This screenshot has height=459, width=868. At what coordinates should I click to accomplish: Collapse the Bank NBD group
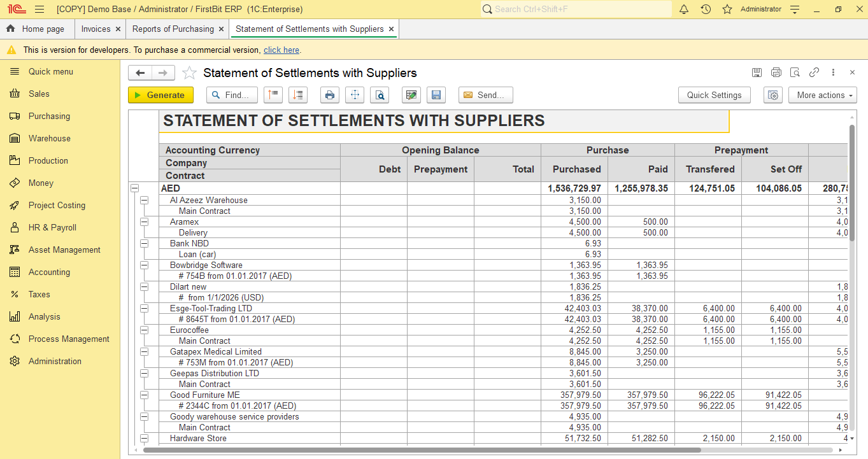pyautogui.click(x=145, y=243)
